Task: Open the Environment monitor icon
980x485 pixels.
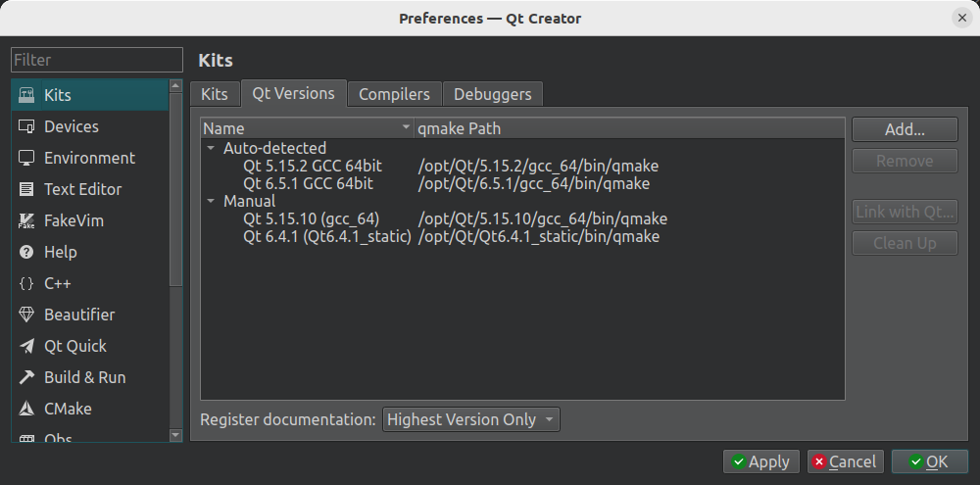Action: [26, 158]
